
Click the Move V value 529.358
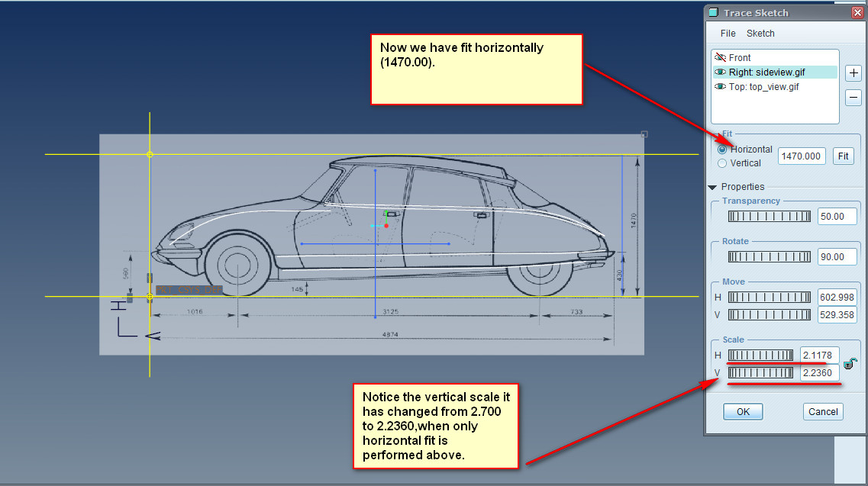(837, 315)
